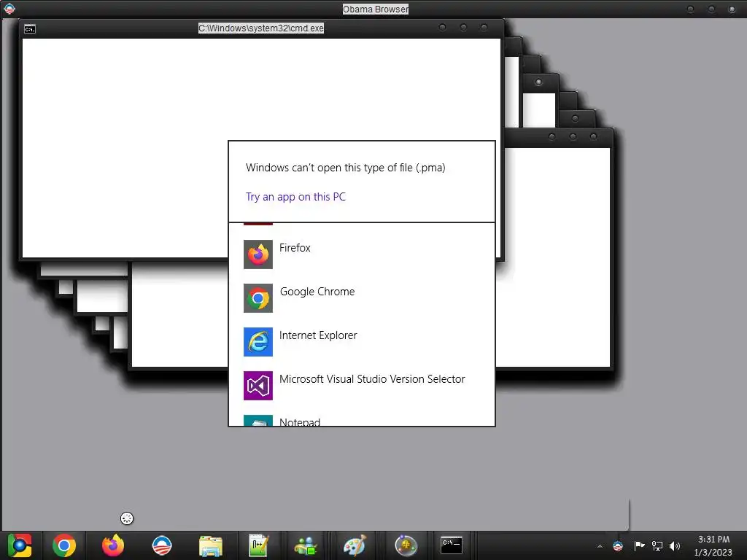The width and height of the screenshot is (747, 560).
Task: Click the "Google Chrome" label in the dialog
Action: (317, 292)
